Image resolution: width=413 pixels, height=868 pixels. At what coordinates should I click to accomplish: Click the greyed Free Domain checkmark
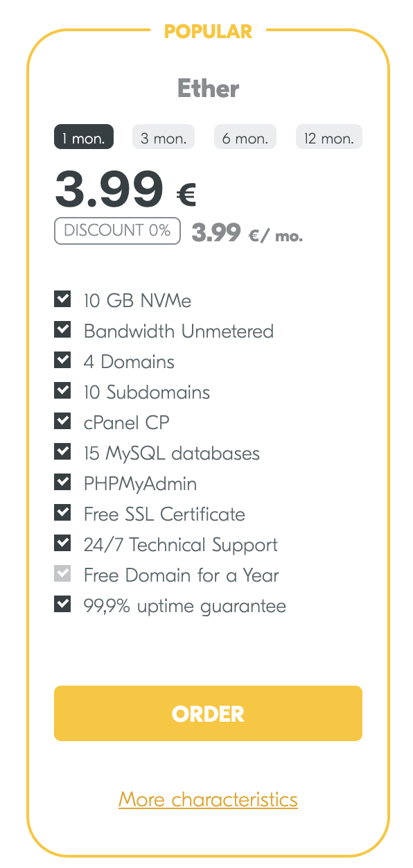(x=62, y=573)
